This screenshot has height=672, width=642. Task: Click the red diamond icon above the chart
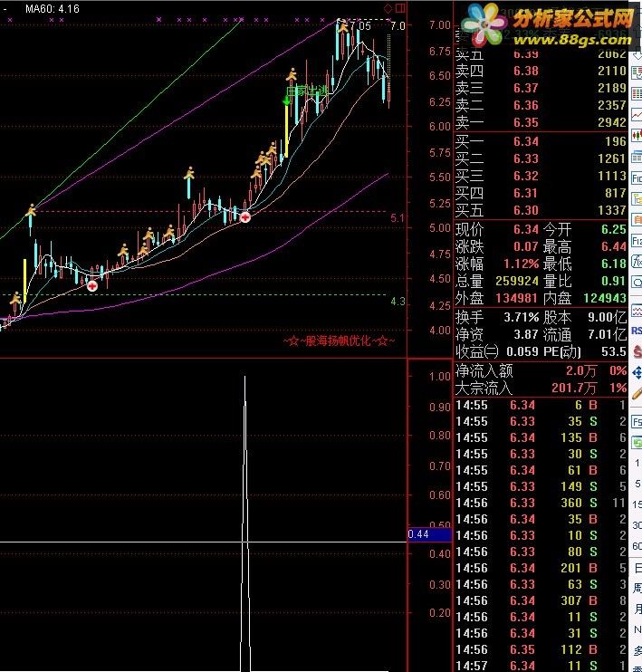tap(388, 8)
